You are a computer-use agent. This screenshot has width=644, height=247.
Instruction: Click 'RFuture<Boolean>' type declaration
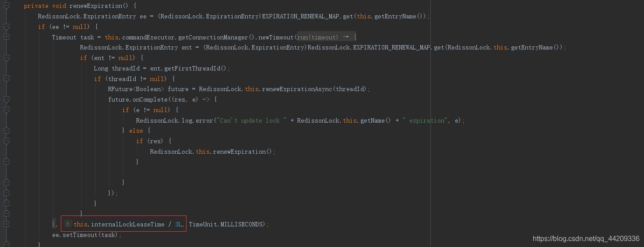click(136, 89)
